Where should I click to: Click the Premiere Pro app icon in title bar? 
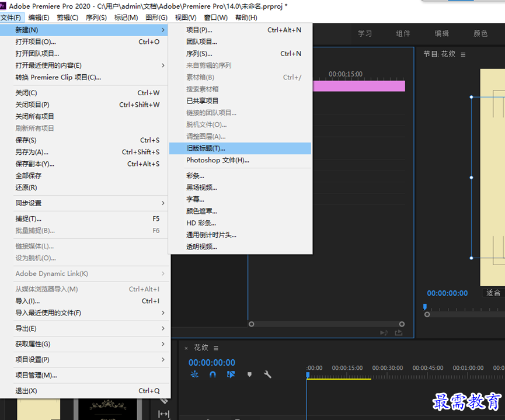(3, 6)
